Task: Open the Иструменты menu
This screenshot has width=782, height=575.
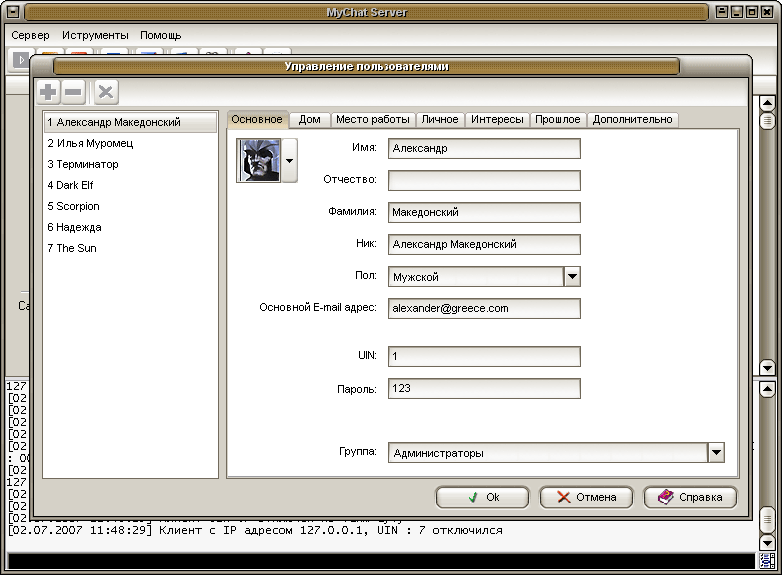Action: coord(95,35)
